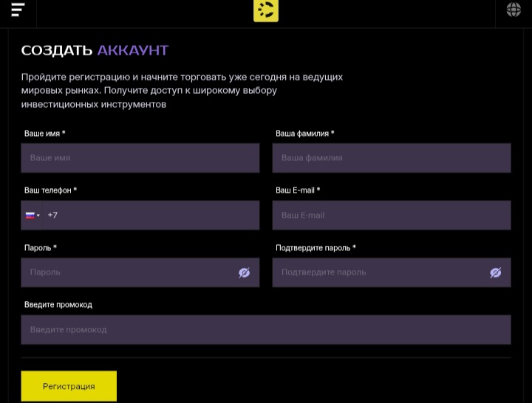
Task: Focus the Ваше имя input field
Action: pyautogui.click(x=140, y=158)
